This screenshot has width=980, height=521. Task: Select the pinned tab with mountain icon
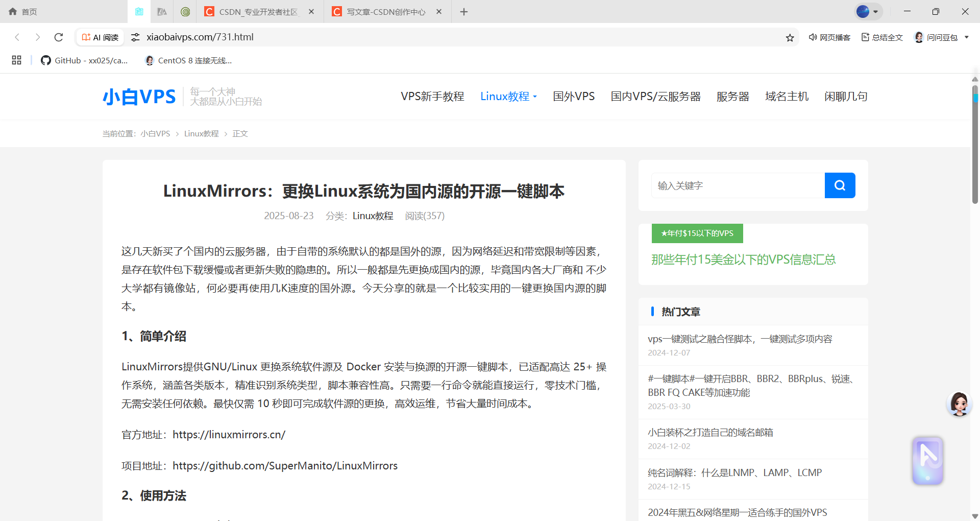[162, 11]
